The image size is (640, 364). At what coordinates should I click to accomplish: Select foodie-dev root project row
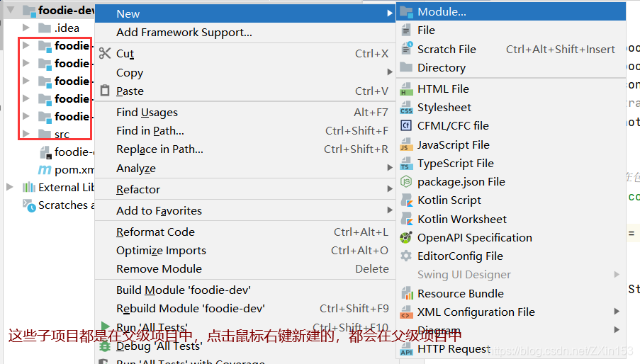click(49, 10)
